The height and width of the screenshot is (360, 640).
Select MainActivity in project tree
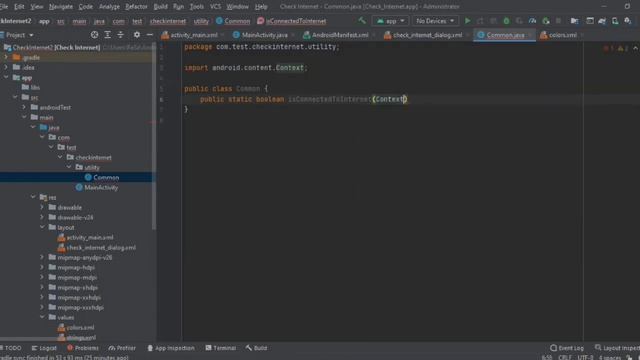point(101,187)
